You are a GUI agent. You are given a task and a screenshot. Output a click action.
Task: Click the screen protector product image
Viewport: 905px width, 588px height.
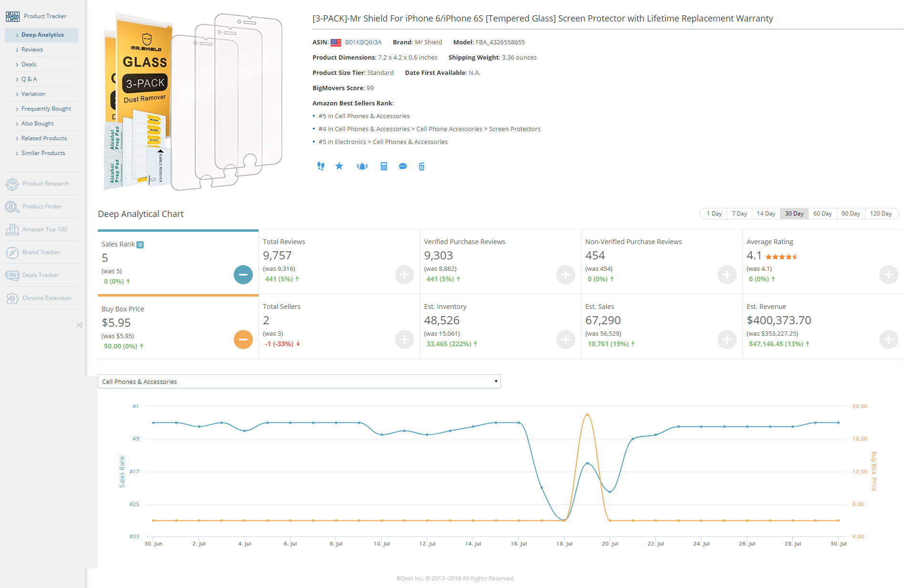[x=193, y=102]
